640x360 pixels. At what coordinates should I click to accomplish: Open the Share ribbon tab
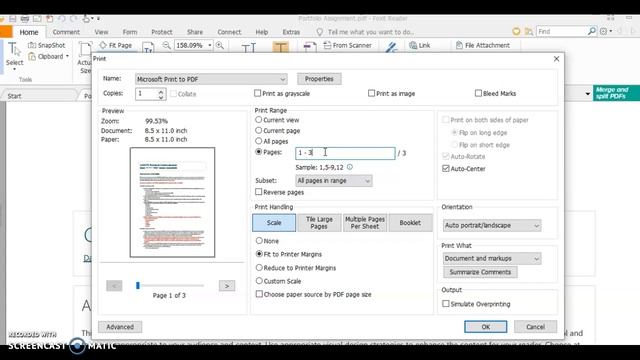pos(195,32)
